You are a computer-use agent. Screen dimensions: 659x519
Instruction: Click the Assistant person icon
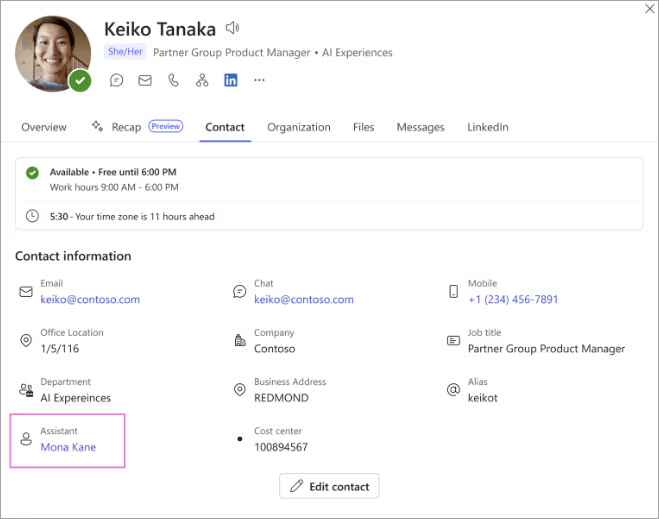coord(26,439)
